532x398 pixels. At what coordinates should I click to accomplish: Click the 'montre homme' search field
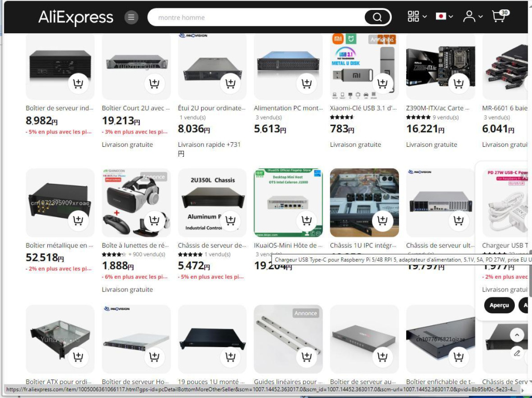click(256, 17)
